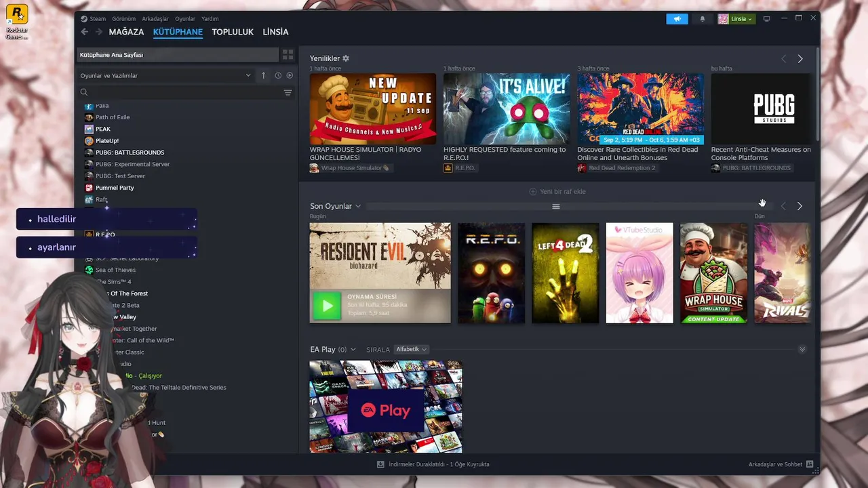This screenshot has height=488, width=868.
Task: Open PUBG: BATTLEGROUNDS news tag
Action: coord(751,168)
